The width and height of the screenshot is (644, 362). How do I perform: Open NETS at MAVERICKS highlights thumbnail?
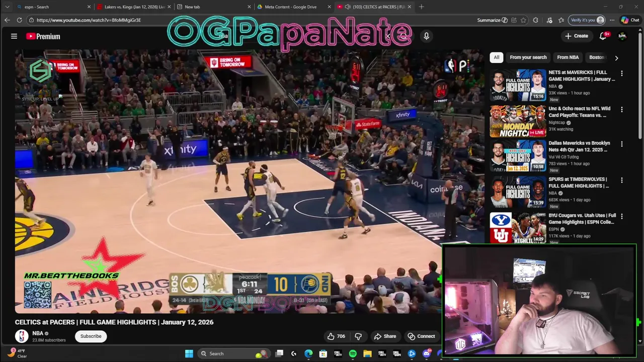pyautogui.click(x=518, y=85)
